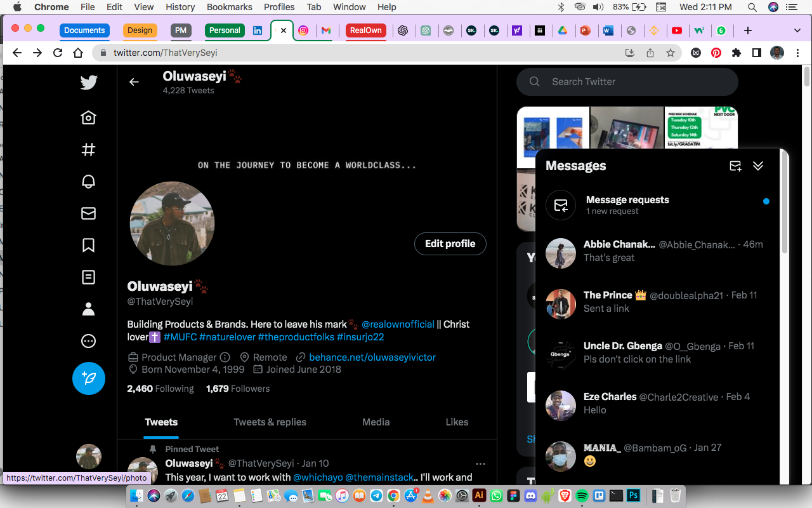812x508 pixels.
Task: Open Notifications bell icon in sidebar
Action: point(89,182)
